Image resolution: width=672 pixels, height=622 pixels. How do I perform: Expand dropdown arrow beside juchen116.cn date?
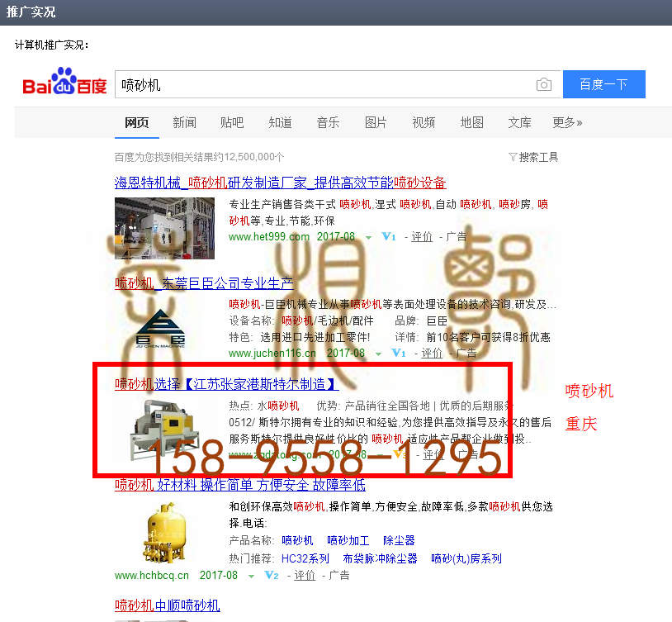378,354
